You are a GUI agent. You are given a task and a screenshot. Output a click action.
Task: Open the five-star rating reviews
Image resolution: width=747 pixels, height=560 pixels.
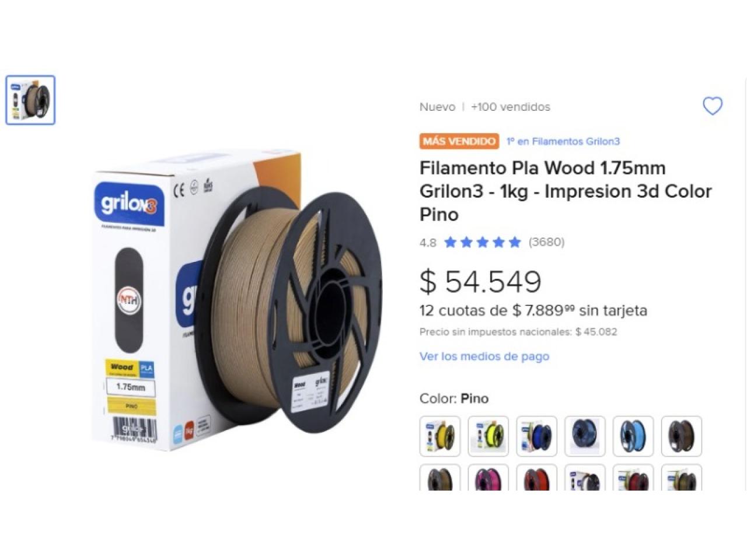tap(482, 242)
